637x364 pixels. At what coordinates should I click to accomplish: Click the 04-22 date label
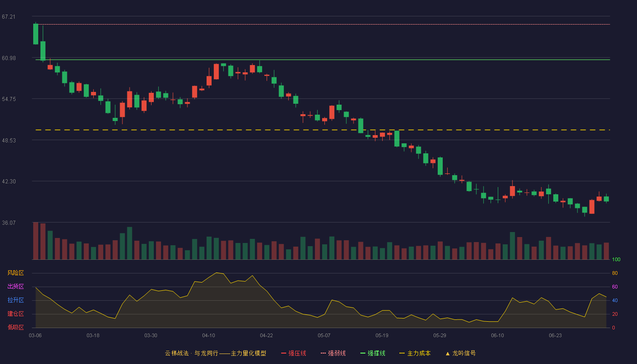pos(266,335)
